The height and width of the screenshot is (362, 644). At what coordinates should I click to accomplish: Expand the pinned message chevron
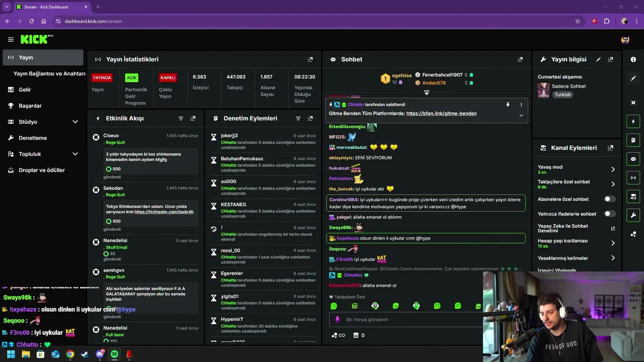tap(521, 115)
